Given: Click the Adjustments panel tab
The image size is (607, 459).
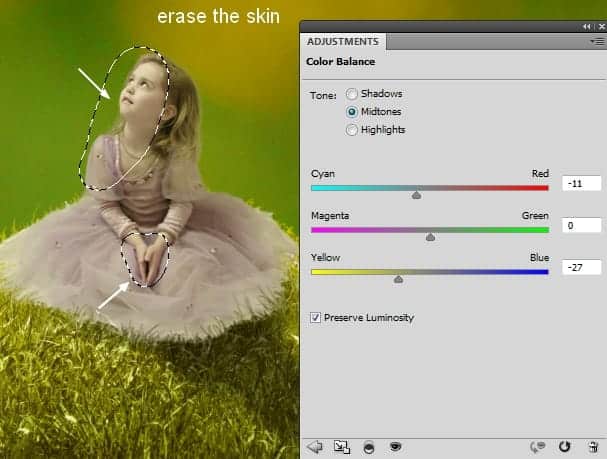Looking at the screenshot, I should coord(343,41).
